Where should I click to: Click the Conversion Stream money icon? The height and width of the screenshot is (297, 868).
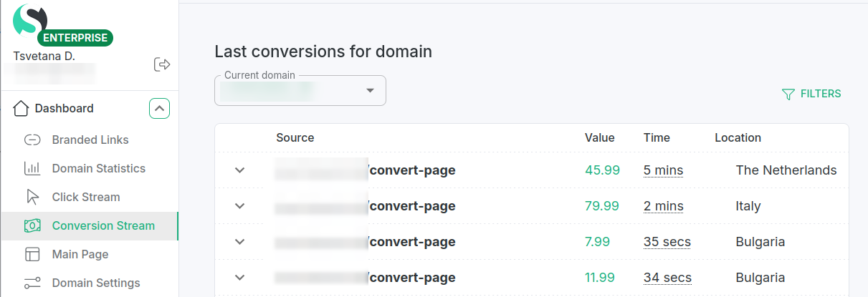click(32, 226)
